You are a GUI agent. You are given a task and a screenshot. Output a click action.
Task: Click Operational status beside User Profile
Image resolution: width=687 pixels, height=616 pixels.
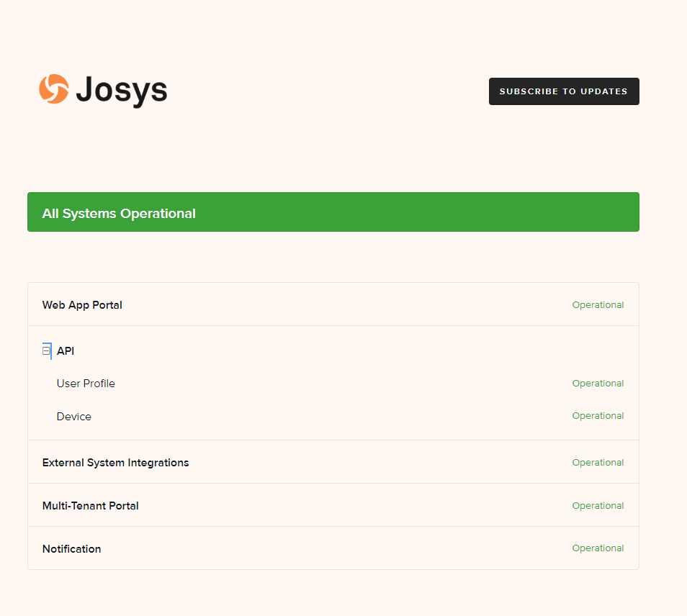pos(598,384)
